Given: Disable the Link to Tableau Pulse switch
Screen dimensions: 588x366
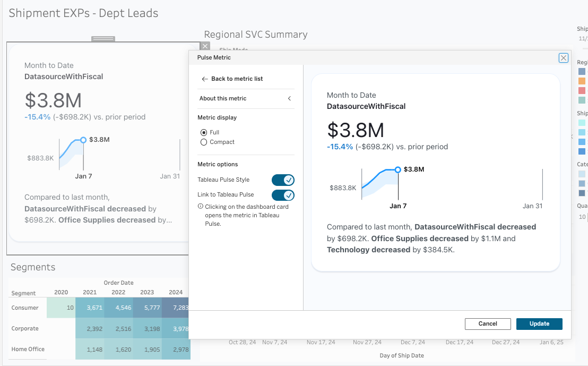Looking at the screenshot, I should pyautogui.click(x=283, y=195).
